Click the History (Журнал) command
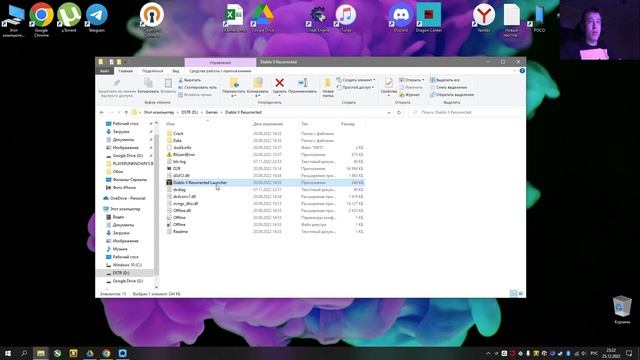The width and height of the screenshot is (640, 360). click(409, 95)
